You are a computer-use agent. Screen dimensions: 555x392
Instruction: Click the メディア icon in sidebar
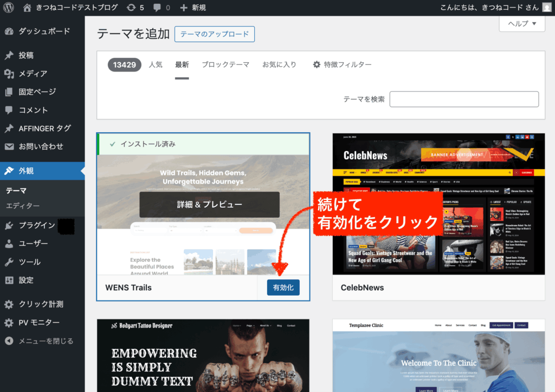[9, 74]
